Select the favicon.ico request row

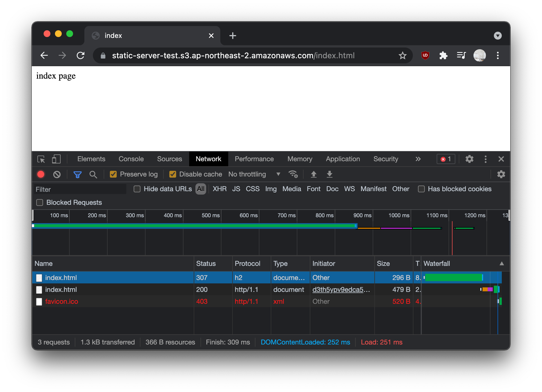267,301
